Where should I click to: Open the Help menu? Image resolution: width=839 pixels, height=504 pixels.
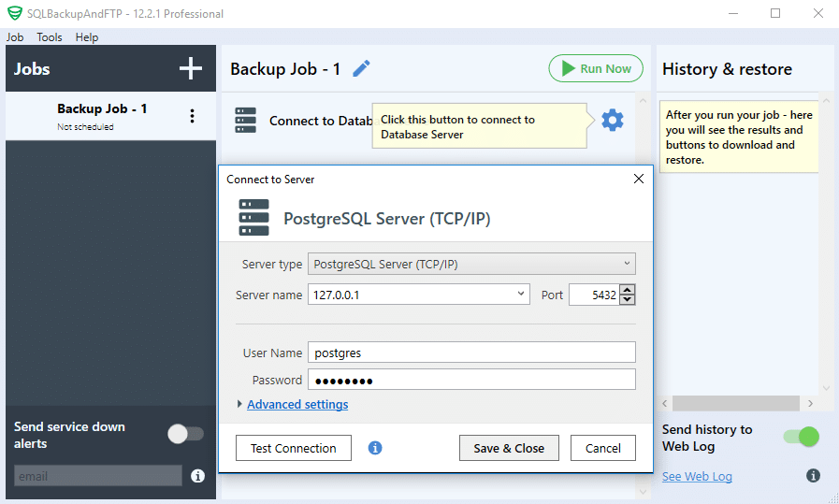(x=87, y=36)
